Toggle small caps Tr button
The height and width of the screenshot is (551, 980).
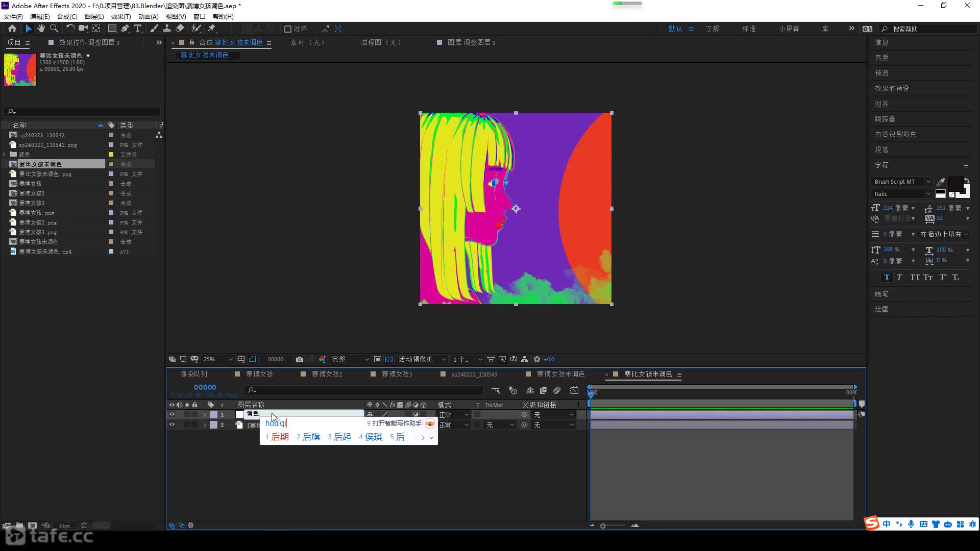928,277
